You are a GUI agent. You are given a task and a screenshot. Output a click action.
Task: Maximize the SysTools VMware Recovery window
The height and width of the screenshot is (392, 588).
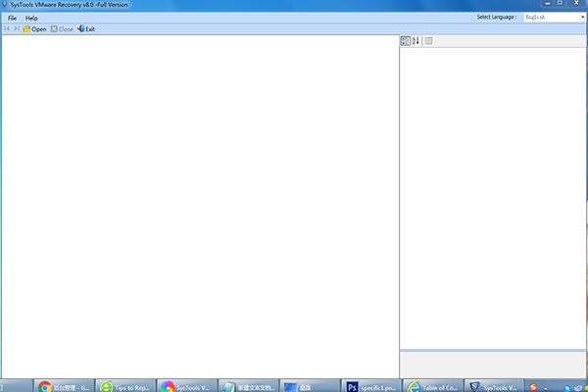pyautogui.click(x=560, y=3)
